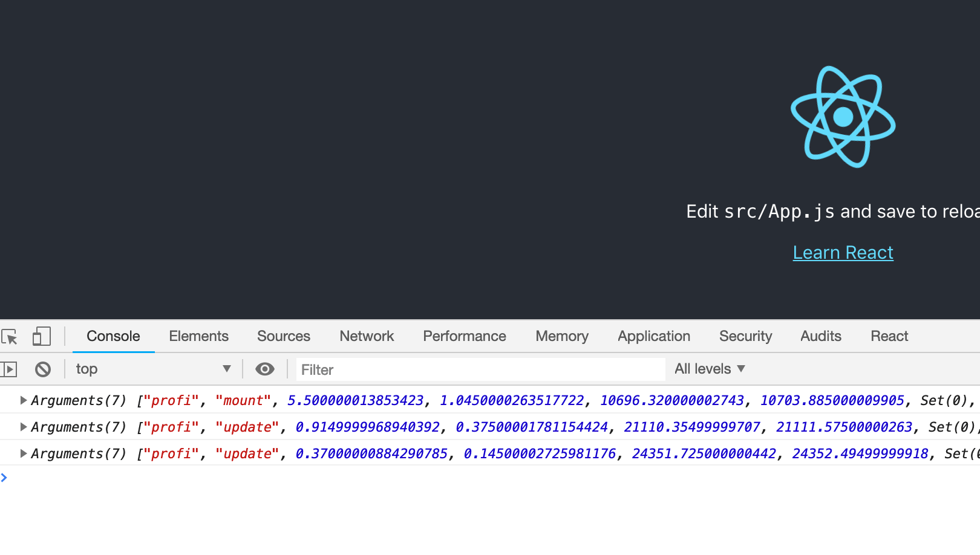Switch to the Network tab
The height and width of the screenshot is (555, 980).
point(367,336)
